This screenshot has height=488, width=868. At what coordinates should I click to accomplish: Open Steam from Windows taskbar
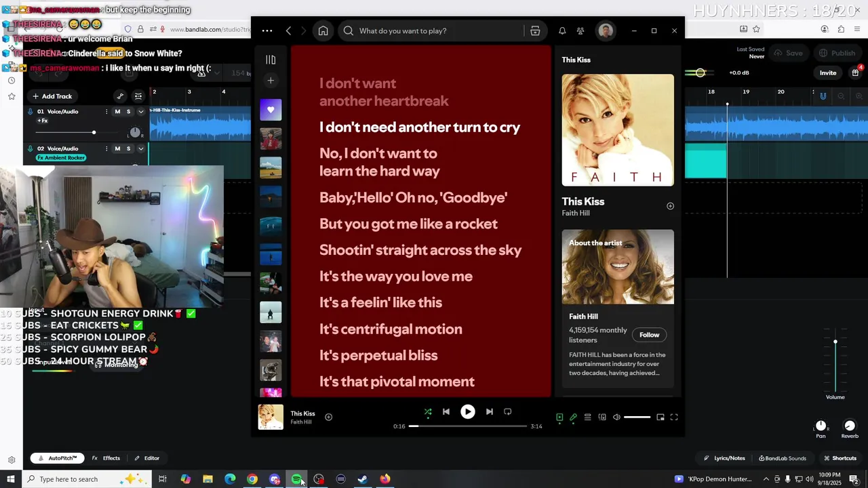(x=363, y=479)
